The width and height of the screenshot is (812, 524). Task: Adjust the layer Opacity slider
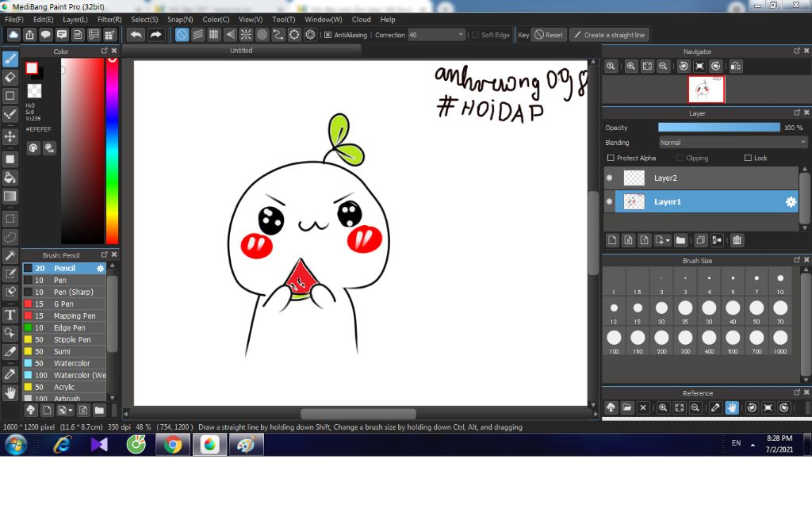pyautogui.click(x=718, y=128)
